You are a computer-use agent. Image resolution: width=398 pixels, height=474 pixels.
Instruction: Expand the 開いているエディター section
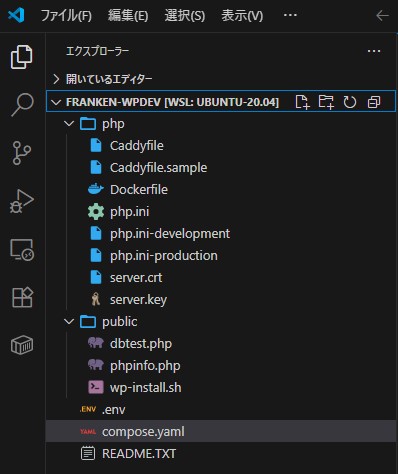pos(56,79)
